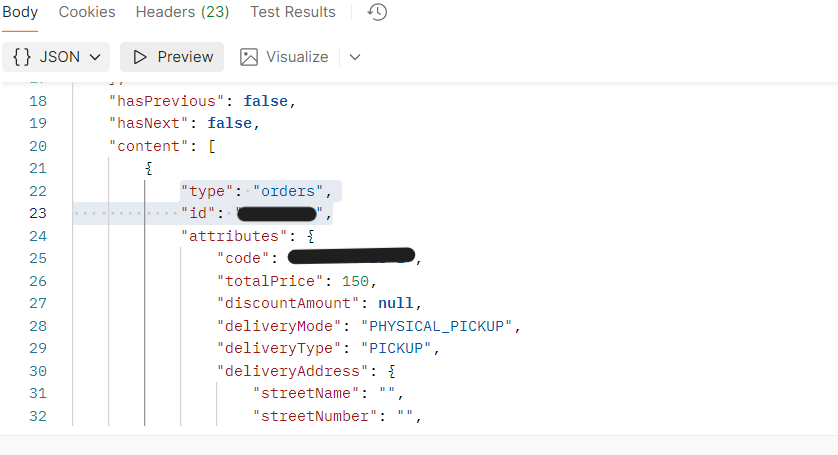Switch to the Body tab
Image resolution: width=838 pixels, height=455 pixels.
20,13
